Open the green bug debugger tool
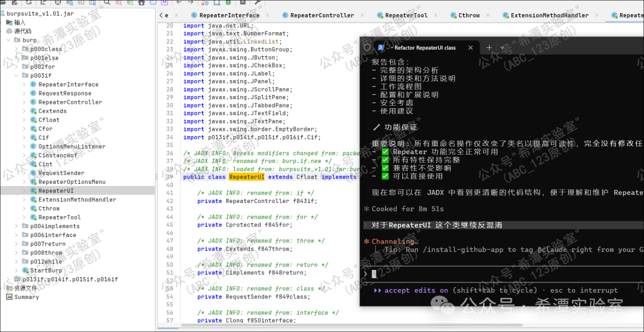 (x=228, y=2)
